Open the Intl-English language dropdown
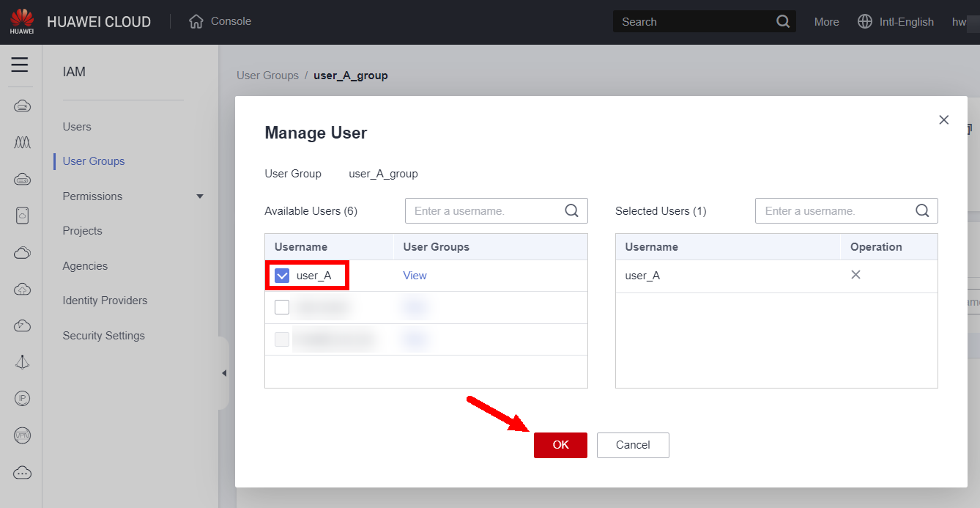Image resolution: width=980 pixels, height=508 pixels. pos(906,22)
